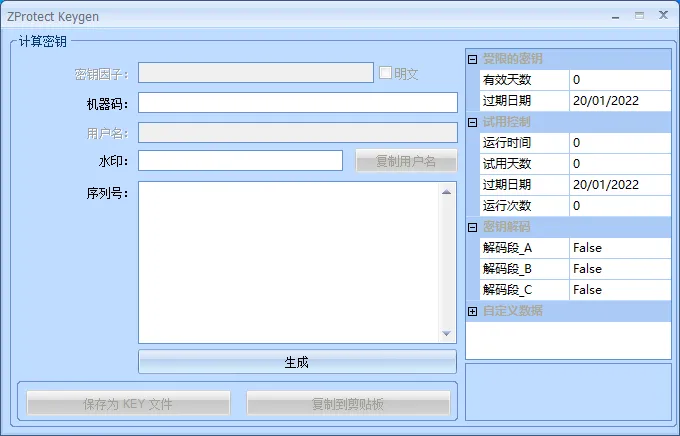Click the serial box scroll-down arrow

(x=447, y=333)
